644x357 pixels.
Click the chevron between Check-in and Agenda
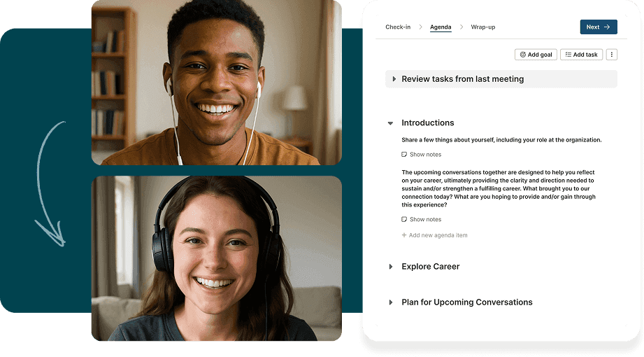click(x=420, y=27)
